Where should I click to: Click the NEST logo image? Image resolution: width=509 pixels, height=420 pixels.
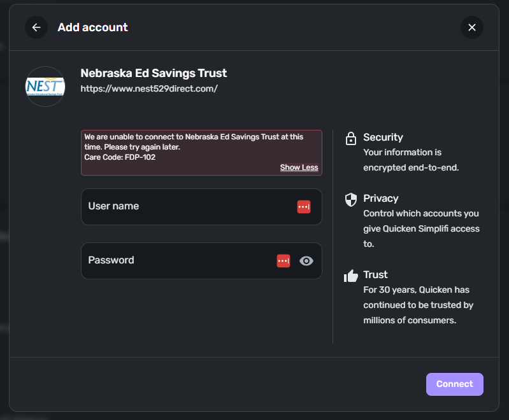(45, 87)
